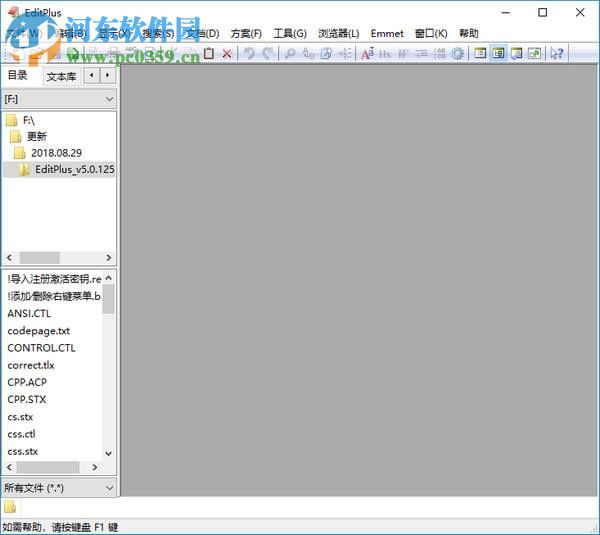Select css.ctl in file list

pyautogui.click(x=21, y=434)
